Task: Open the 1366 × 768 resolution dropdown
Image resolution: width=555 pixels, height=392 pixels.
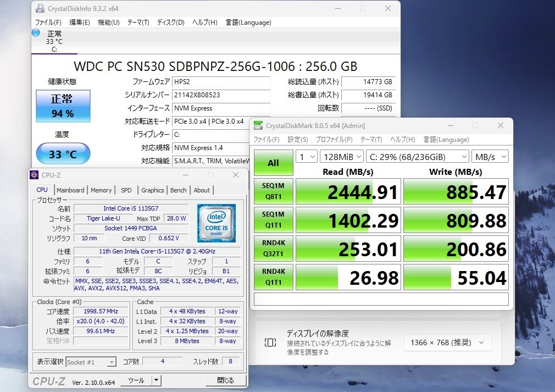Action: point(448,343)
